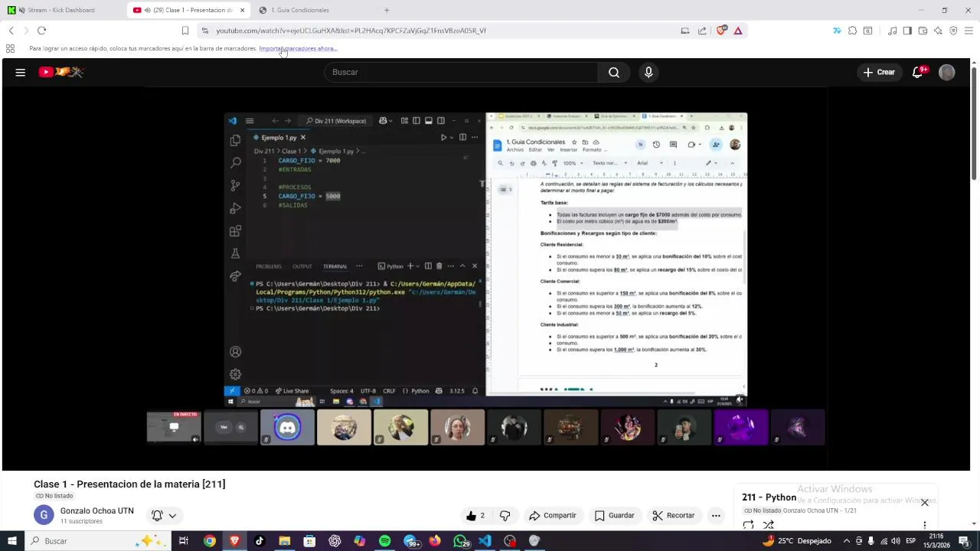Open the Brave Shields lion icon
The width and height of the screenshot is (980, 551).
(721, 31)
